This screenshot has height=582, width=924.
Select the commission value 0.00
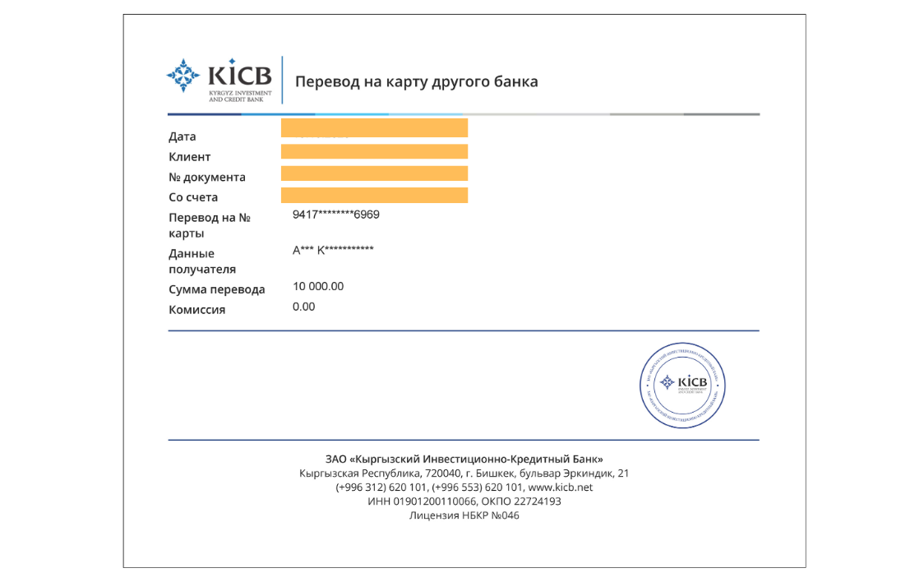(303, 307)
